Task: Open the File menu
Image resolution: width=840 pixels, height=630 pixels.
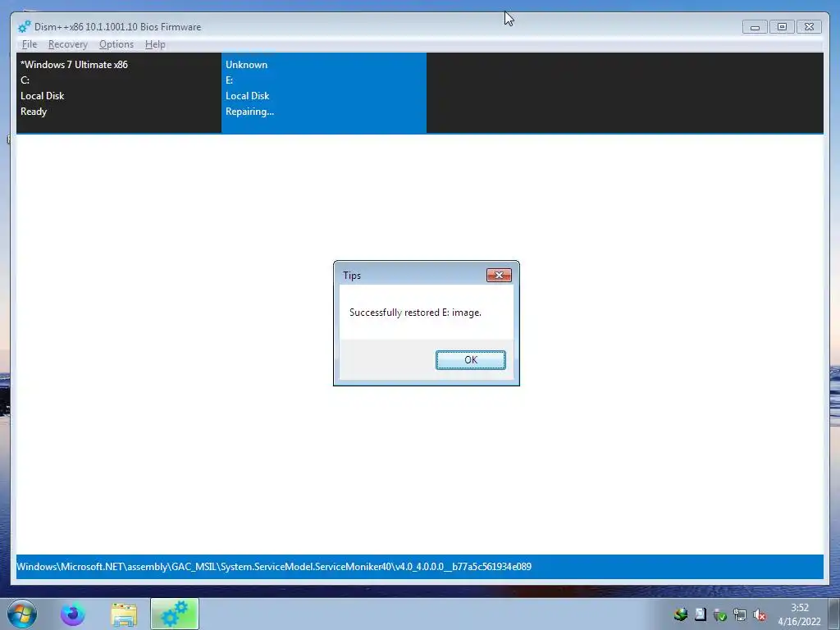Action: tap(30, 44)
